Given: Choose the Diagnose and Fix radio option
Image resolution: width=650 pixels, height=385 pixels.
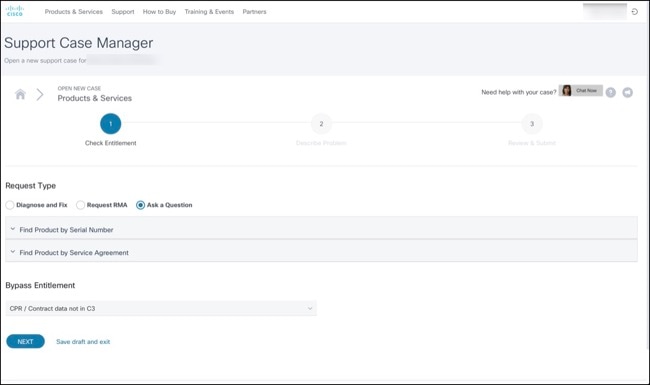Looking at the screenshot, I should (10, 205).
